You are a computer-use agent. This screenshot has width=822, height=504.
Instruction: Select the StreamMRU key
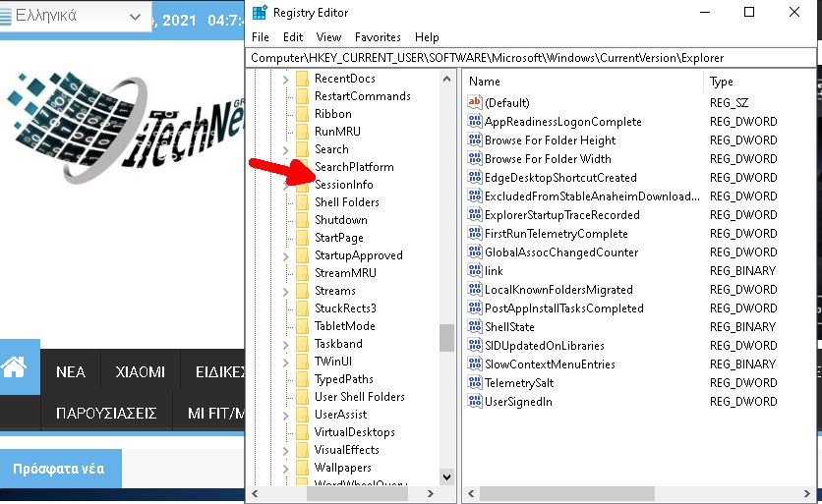tap(345, 273)
